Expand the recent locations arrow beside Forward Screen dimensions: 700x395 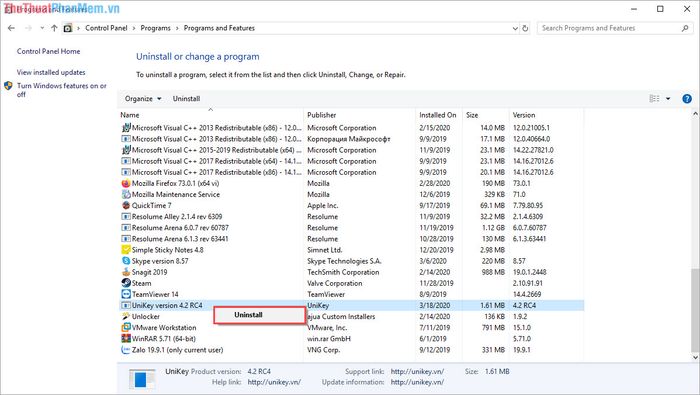[x=42, y=28]
